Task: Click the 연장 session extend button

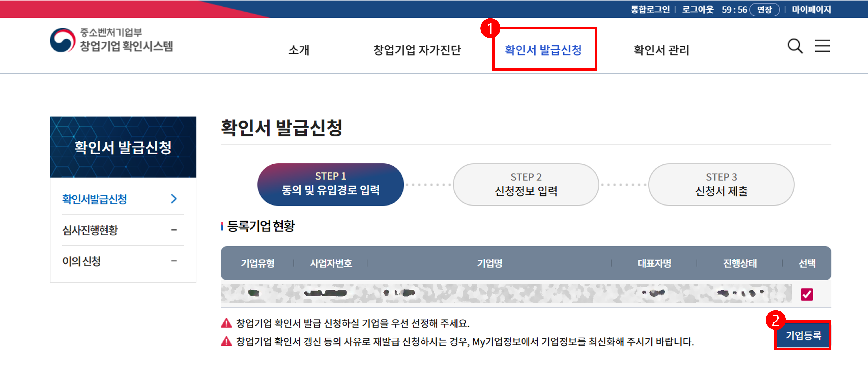Action: pos(764,9)
